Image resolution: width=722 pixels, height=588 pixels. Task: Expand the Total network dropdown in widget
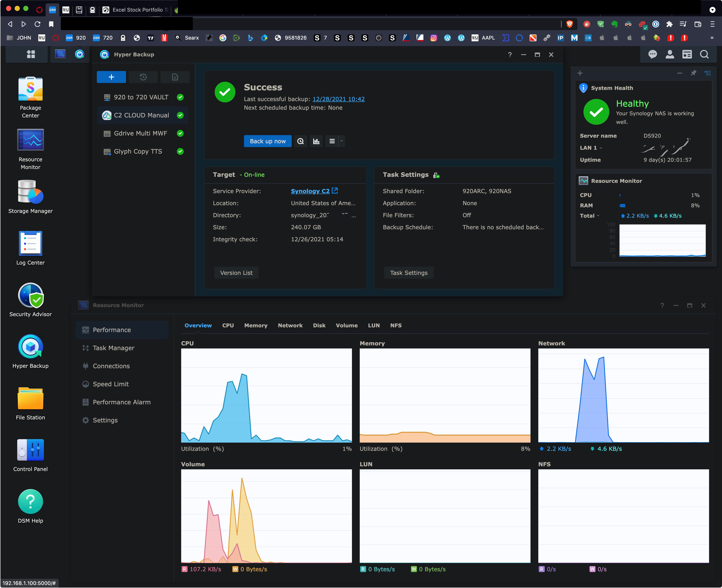598,216
